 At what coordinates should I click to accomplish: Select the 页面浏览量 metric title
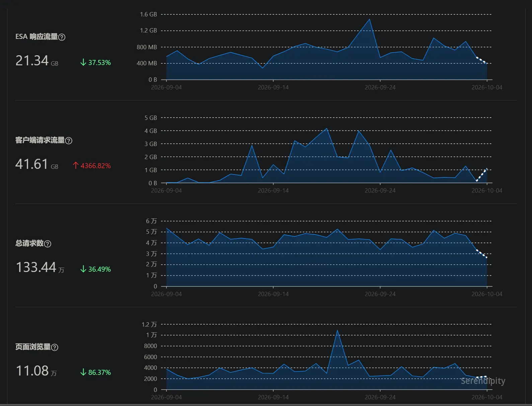pos(33,347)
